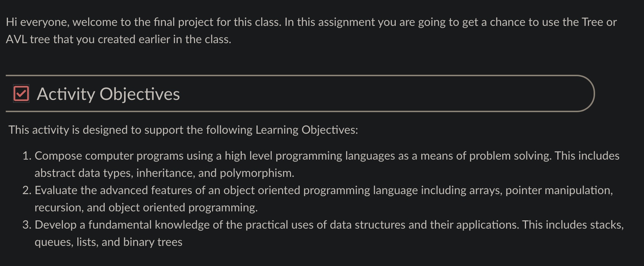Click the list number '1.' marker
Viewport: 644px width, 266px height.
27,156
